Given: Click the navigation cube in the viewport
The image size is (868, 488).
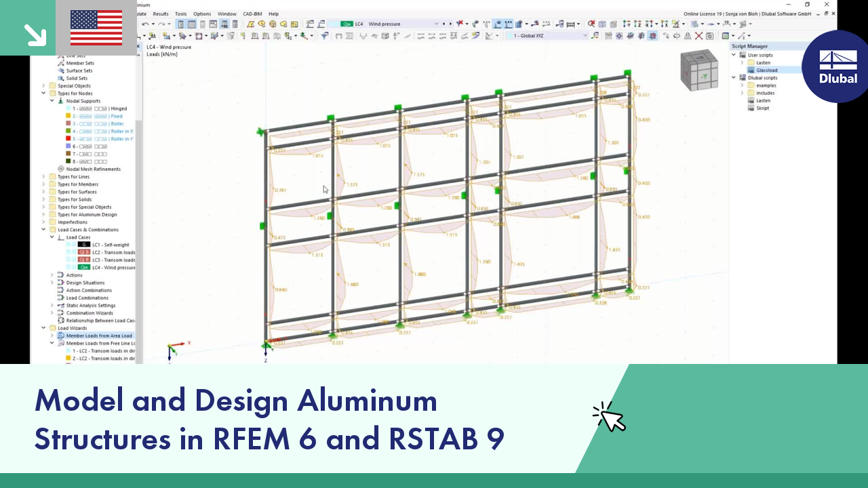Looking at the screenshot, I should pyautogui.click(x=699, y=69).
